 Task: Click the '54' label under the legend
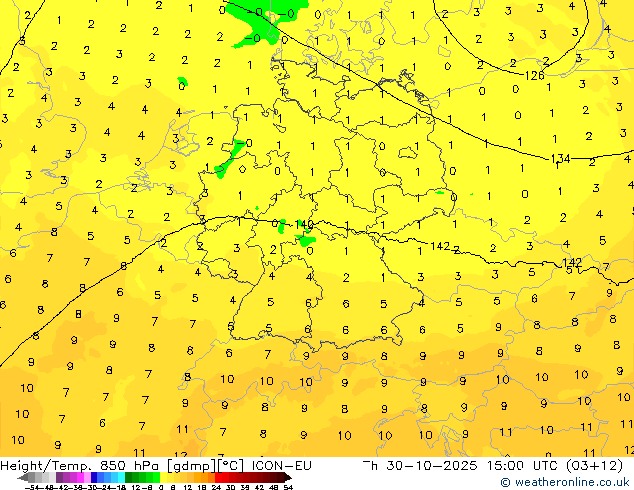(x=288, y=487)
